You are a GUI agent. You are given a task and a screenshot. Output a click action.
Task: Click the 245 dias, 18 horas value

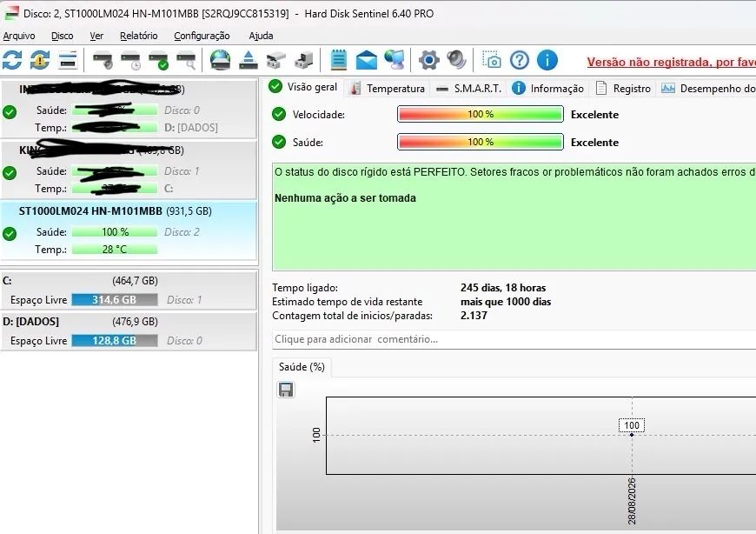[x=503, y=288]
